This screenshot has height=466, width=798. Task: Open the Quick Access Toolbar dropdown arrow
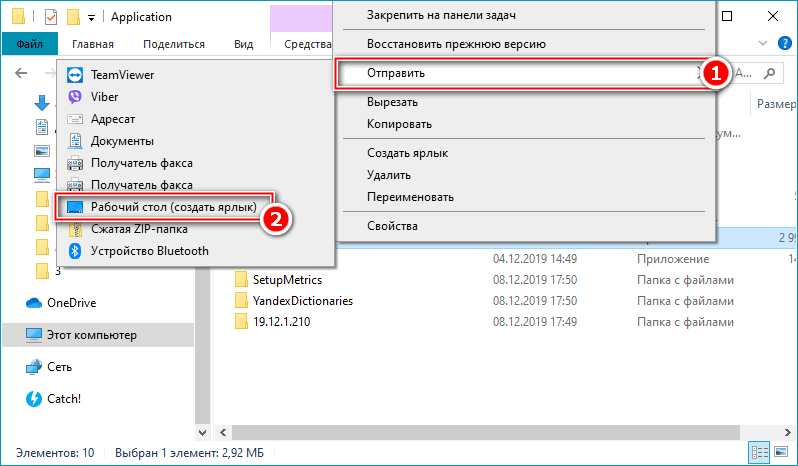click(92, 18)
